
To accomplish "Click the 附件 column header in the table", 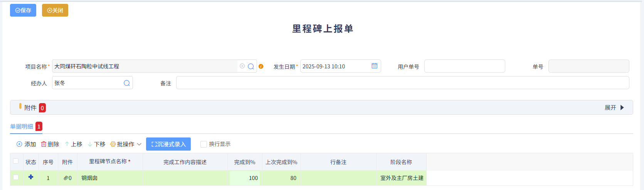I will [67, 162].
